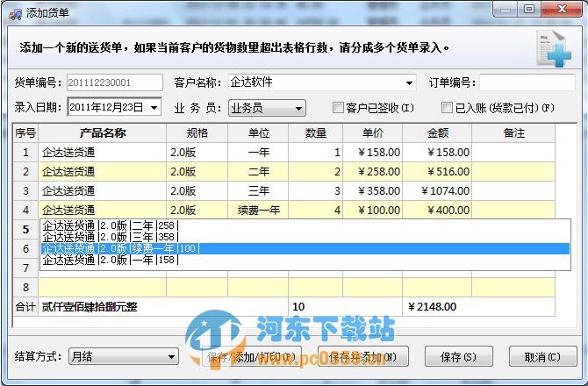Check the 客户已签收 checkbox
Viewport: 588px width, 386px height.
[x=338, y=108]
